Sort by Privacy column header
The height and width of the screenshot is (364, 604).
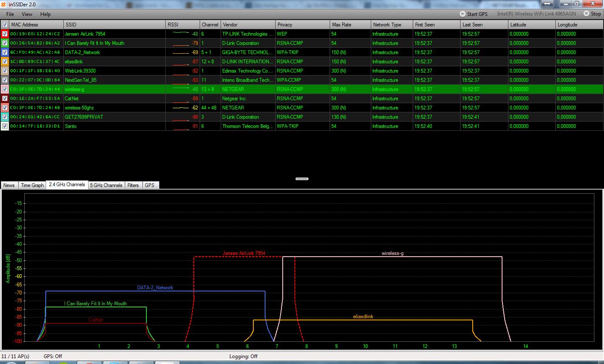[303, 25]
